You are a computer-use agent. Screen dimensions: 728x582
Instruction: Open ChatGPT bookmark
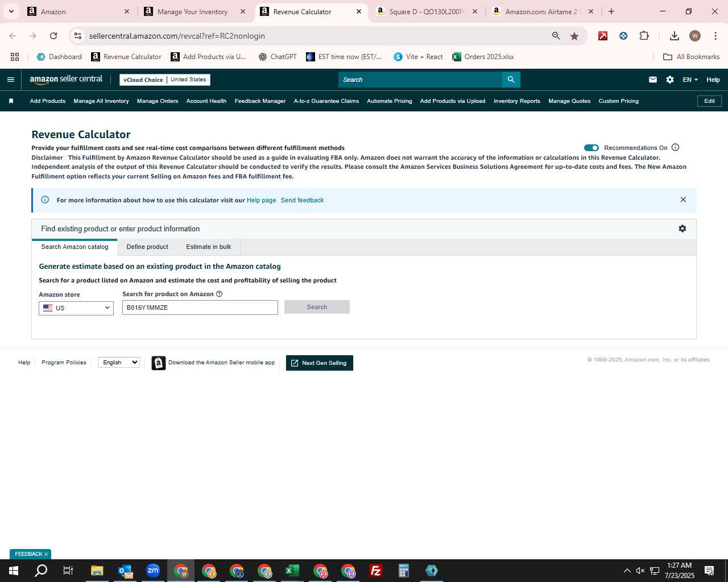(x=278, y=57)
